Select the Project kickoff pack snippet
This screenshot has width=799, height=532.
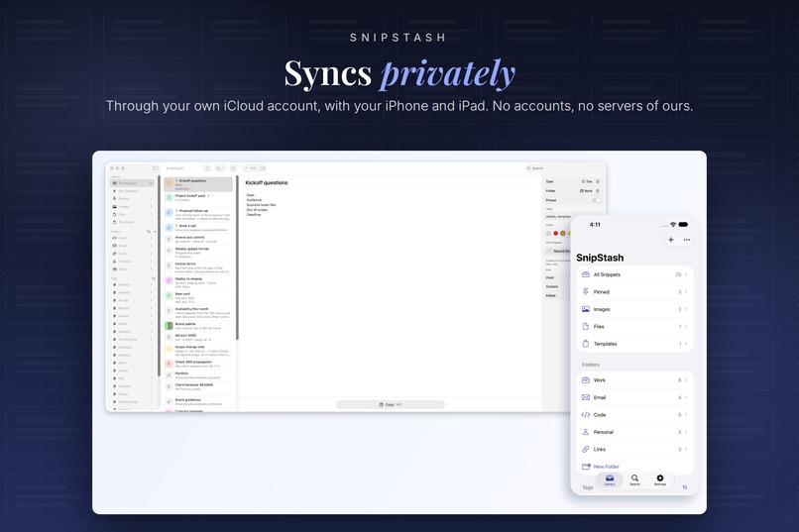pyautogui.click(x=198, y=197)
